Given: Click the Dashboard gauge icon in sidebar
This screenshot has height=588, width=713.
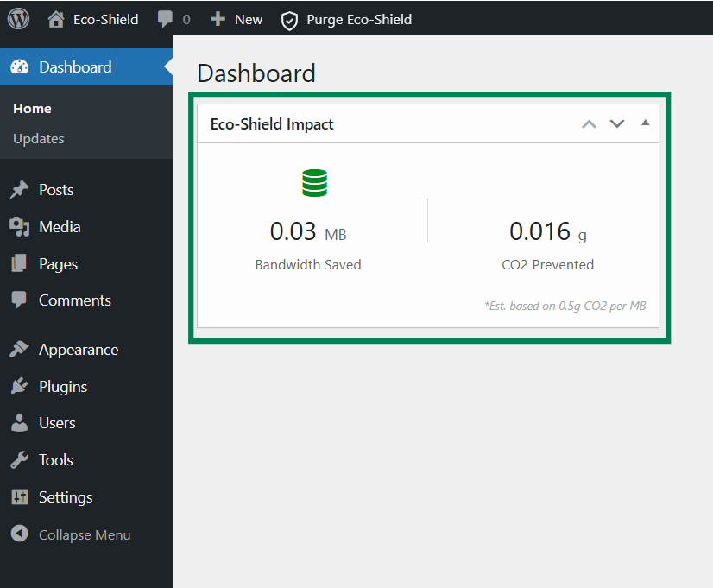Looking at the screenshot, I should (x=19, y=66).
